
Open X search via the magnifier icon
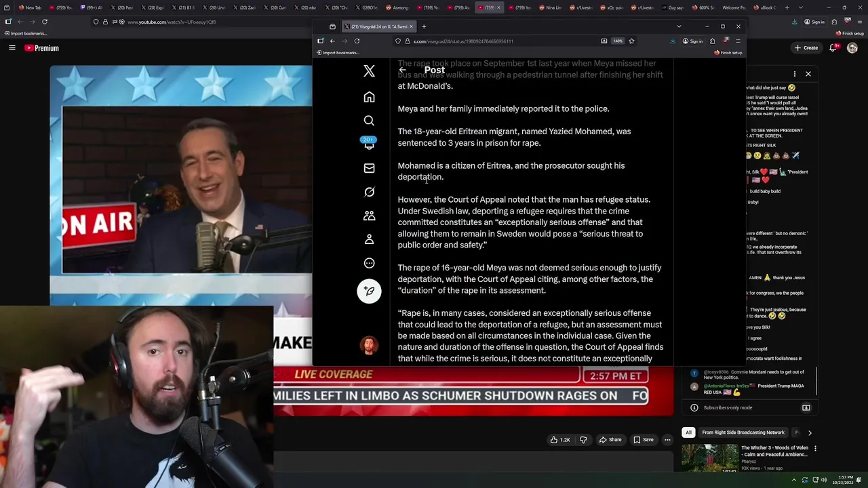click(x=369, y=121)
